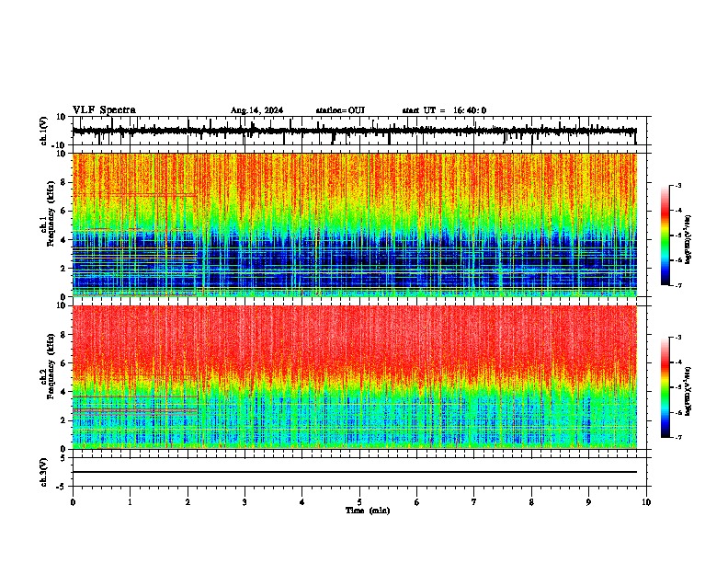Click the ch.3(V) axis label
Screen dimensions: 728x563
44,472
